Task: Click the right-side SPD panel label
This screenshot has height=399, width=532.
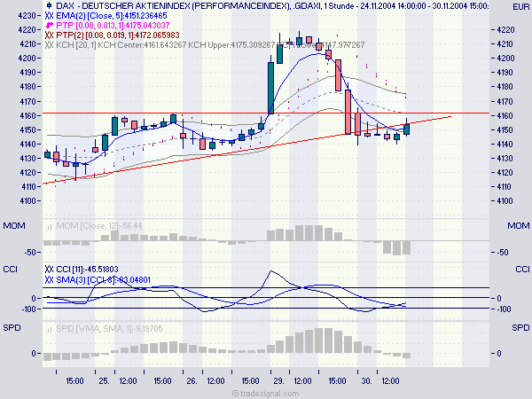Action: [520, 328]
